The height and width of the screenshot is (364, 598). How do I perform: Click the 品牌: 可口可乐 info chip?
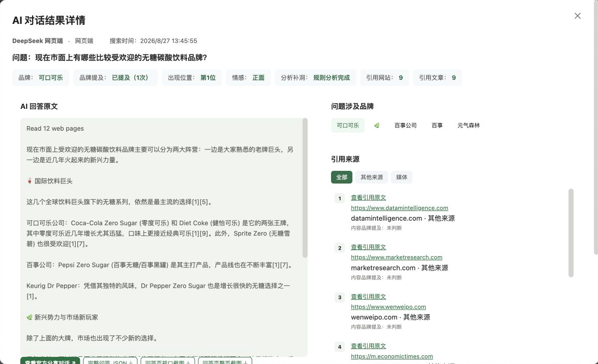point(41,78)
